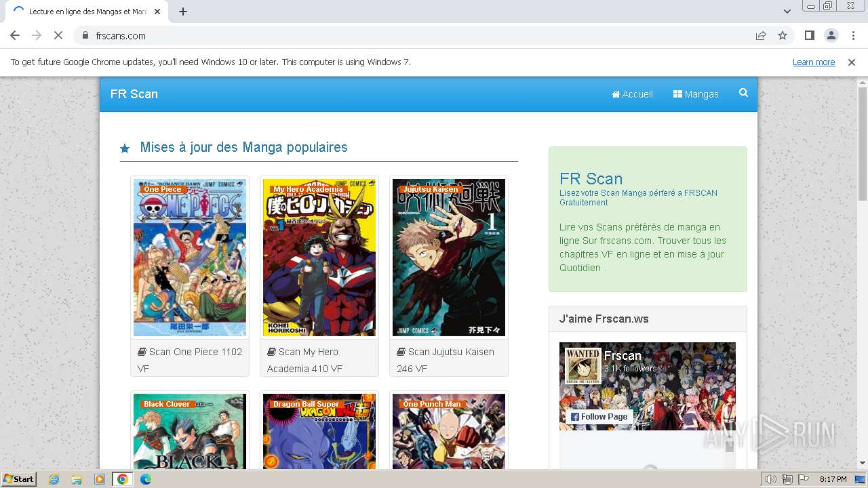Open the site search magnifier
Viewport: 868px width, 488px height.
(x=743, y=93)
